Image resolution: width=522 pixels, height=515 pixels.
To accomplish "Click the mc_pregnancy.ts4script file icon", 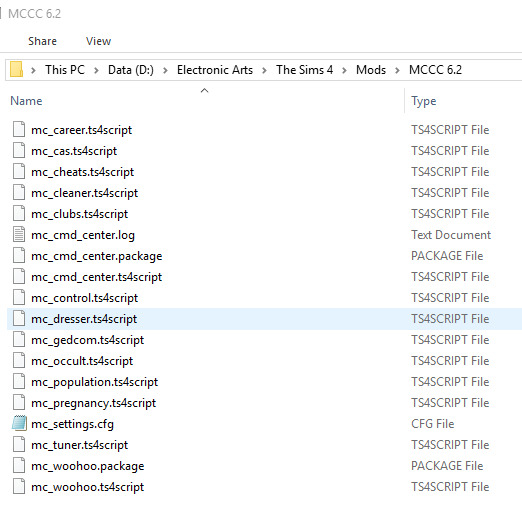I will click(19, 402).
